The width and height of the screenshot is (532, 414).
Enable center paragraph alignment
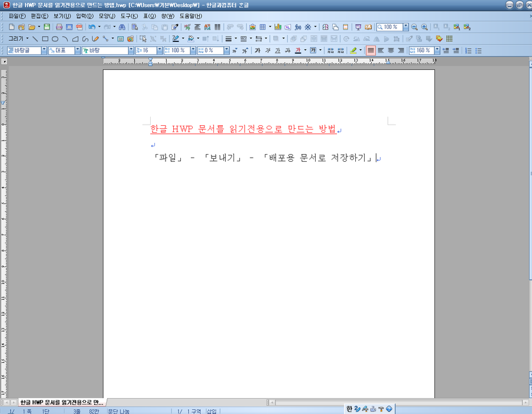(x=391, y=51)
